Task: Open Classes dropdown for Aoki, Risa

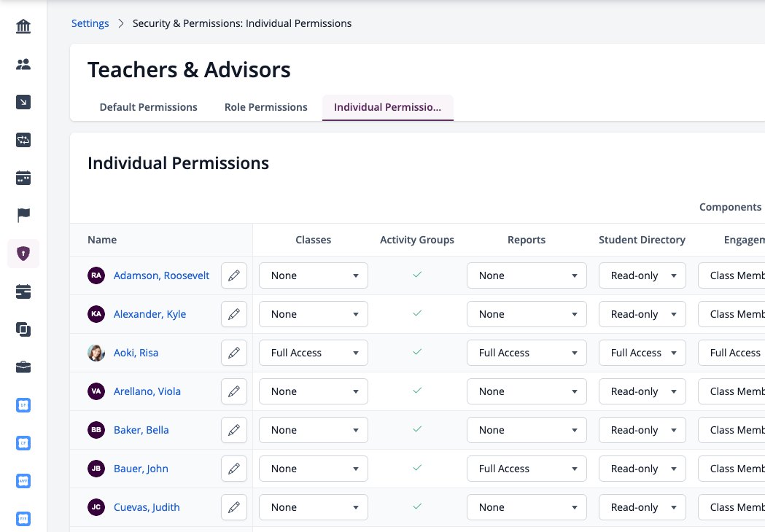Action: pyautogui.click(x=314, y=353)
